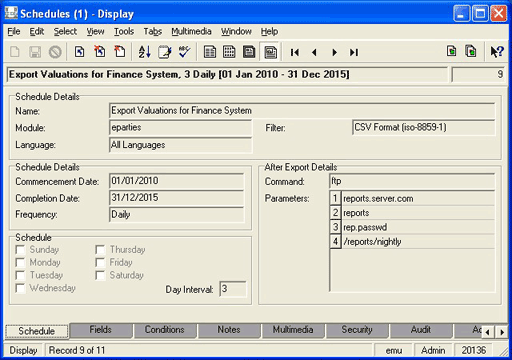Click the page icon with red arrow

(120, 52)
